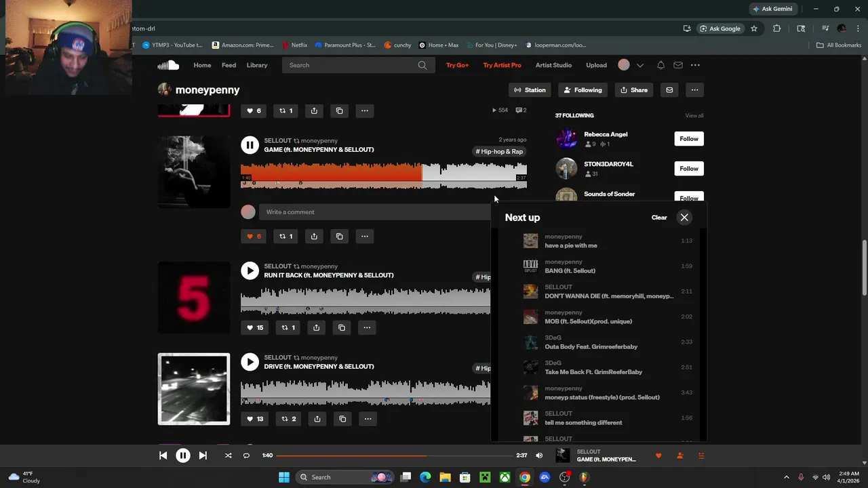Click the SoundCloud logo icon

168,65
